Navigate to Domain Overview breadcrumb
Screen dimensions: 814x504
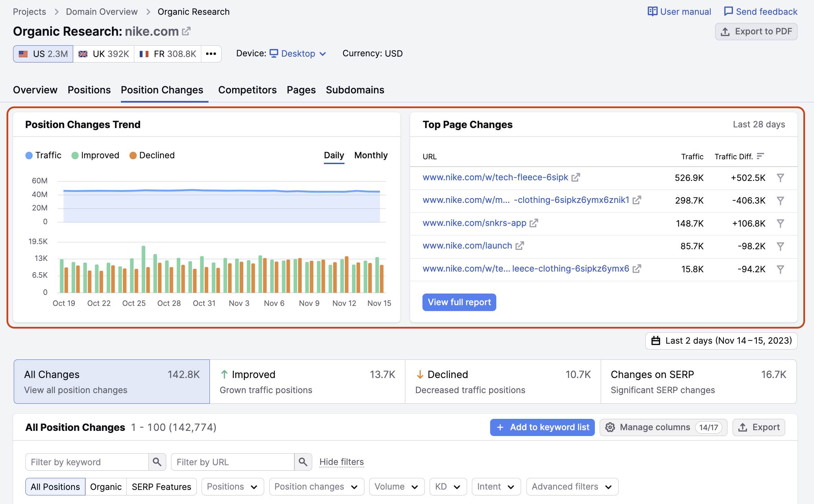102,12
